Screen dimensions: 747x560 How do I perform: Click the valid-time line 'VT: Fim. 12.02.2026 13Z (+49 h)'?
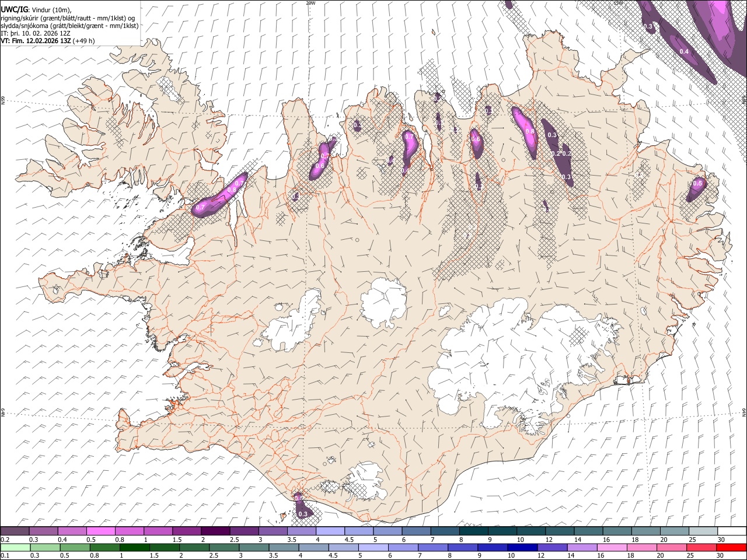pyautogui.click(x=48, y=41)
